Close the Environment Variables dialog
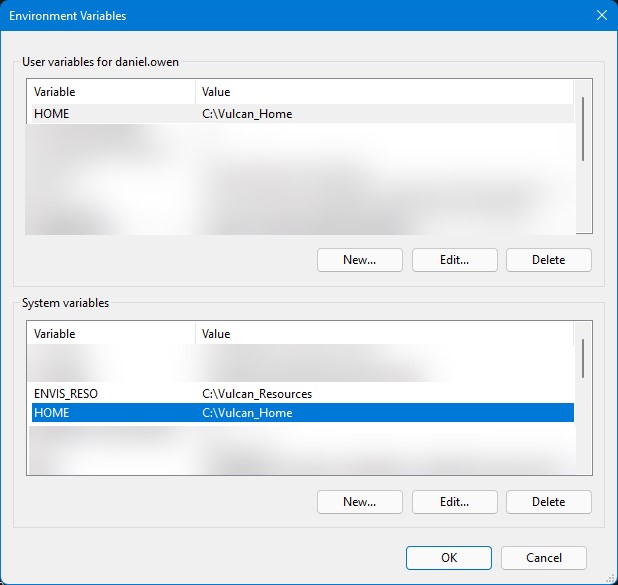 click(601, 15)
